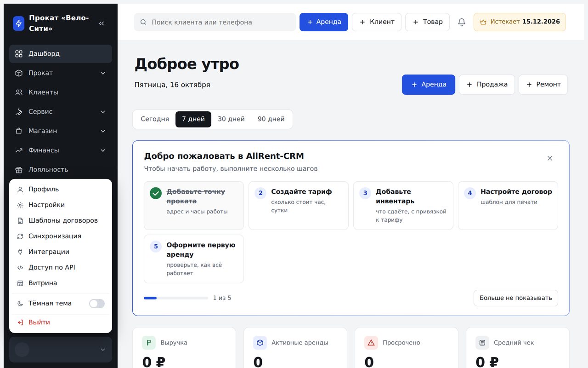Collapse the sidebar with double chevron icon

[102, 23]
